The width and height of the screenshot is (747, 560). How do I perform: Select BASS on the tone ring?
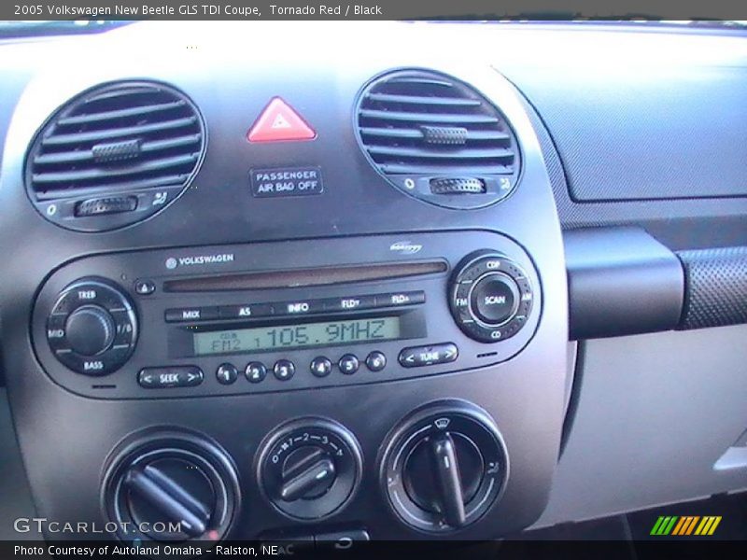coord(92,366)
